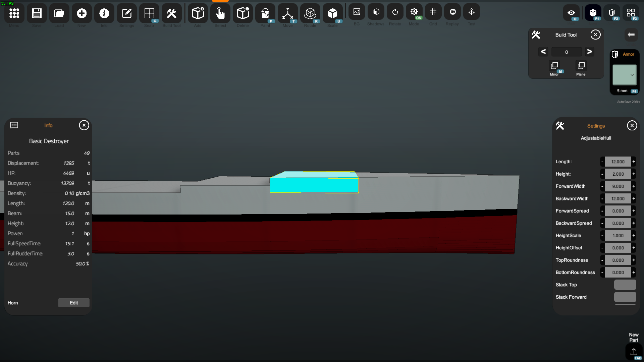644x362 pixels.
Task: Activate the Move tool
Action: pyautogui.click(x=287, y=14)
